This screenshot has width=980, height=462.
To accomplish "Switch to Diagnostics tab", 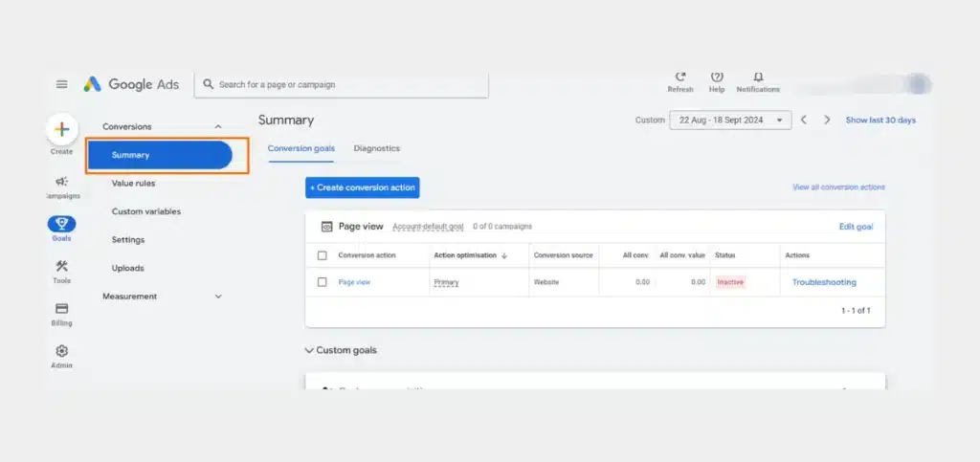I will click(x=377, y=148).
